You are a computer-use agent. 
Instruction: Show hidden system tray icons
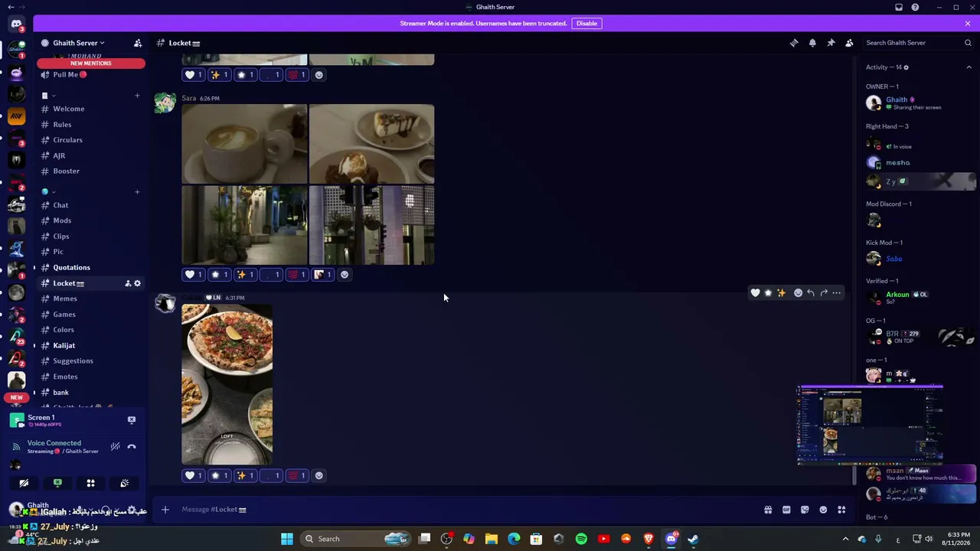click(845, 539)
